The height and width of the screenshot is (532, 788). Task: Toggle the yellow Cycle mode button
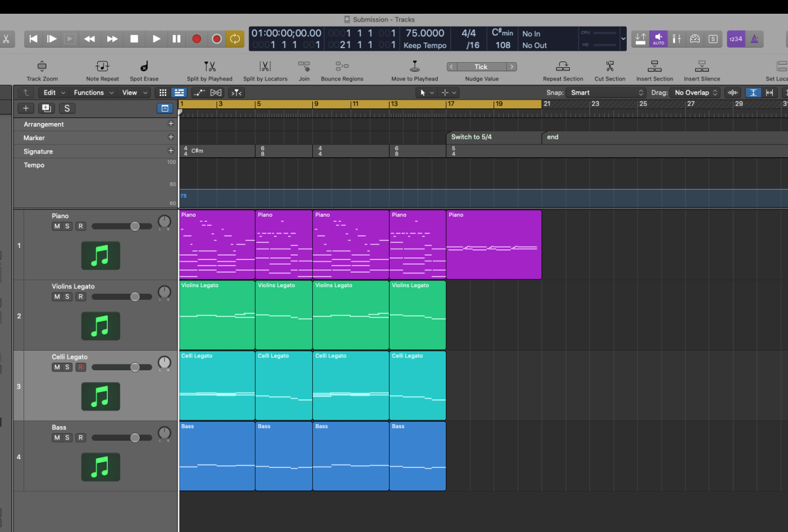(235, 39)
